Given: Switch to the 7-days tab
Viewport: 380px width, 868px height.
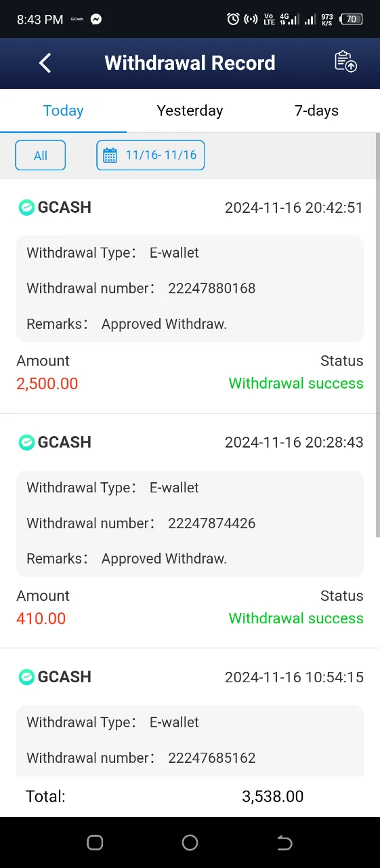Looking at the screenshot, I should coord(316,111).
